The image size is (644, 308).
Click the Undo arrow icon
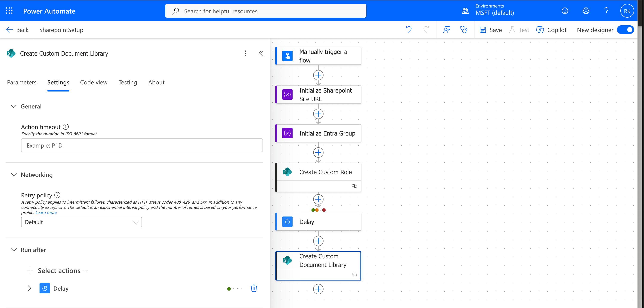409,30
